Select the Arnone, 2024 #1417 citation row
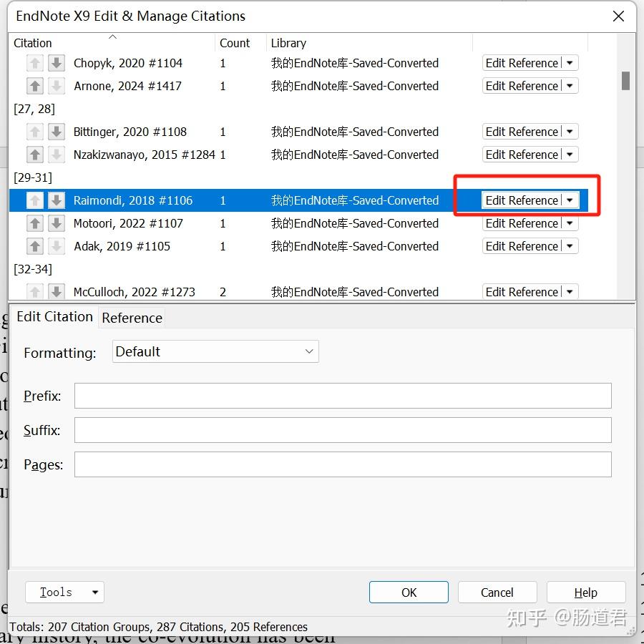Viewport: 644px width, 644px height. coord(298,87)
